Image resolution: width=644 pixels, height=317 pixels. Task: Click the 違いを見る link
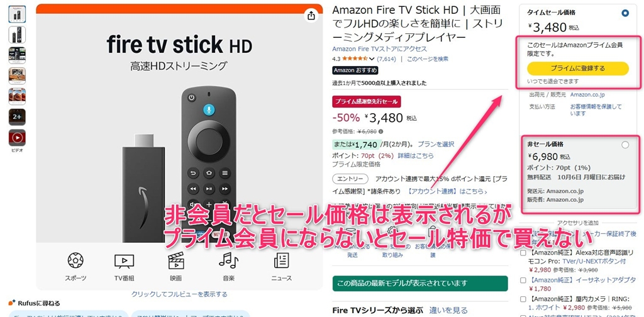point(448,311)
